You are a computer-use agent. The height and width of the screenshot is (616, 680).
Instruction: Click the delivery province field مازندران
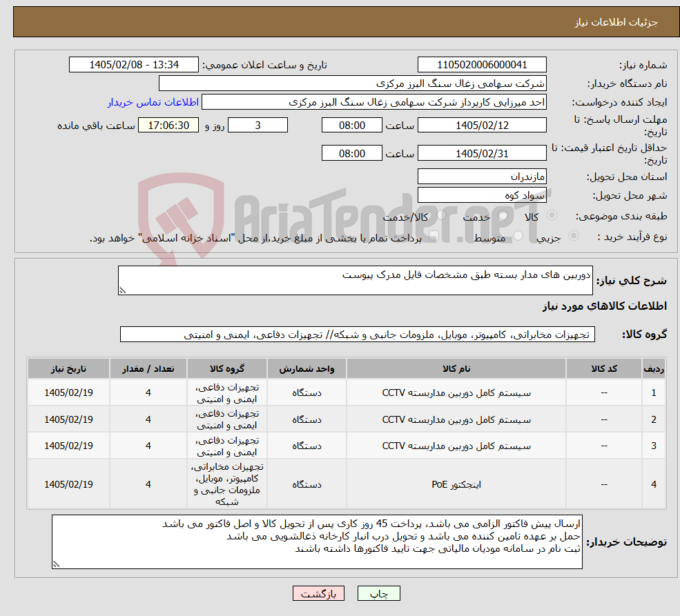[x=482, y=177]
